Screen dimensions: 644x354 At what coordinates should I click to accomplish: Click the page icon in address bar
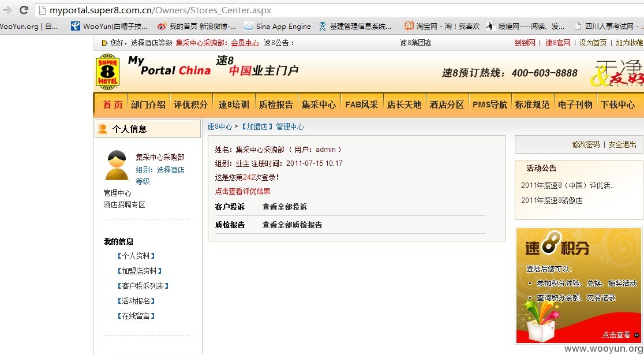point(42,10)
